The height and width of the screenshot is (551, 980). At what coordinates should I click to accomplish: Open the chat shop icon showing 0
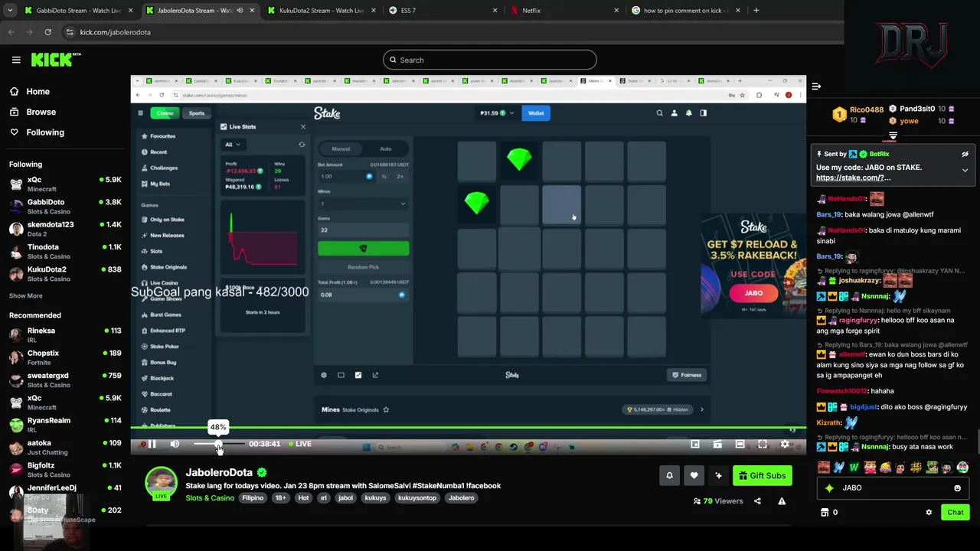point(829,513)
